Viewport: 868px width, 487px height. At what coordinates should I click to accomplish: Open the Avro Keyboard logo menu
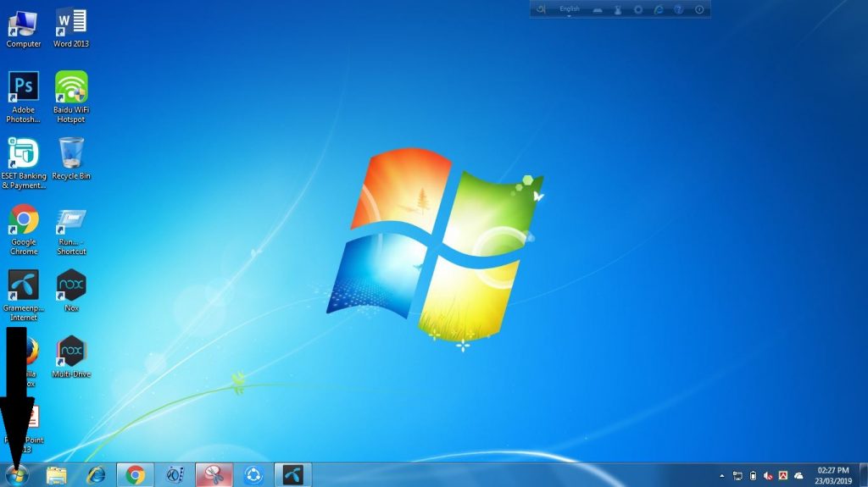[541, 9]
